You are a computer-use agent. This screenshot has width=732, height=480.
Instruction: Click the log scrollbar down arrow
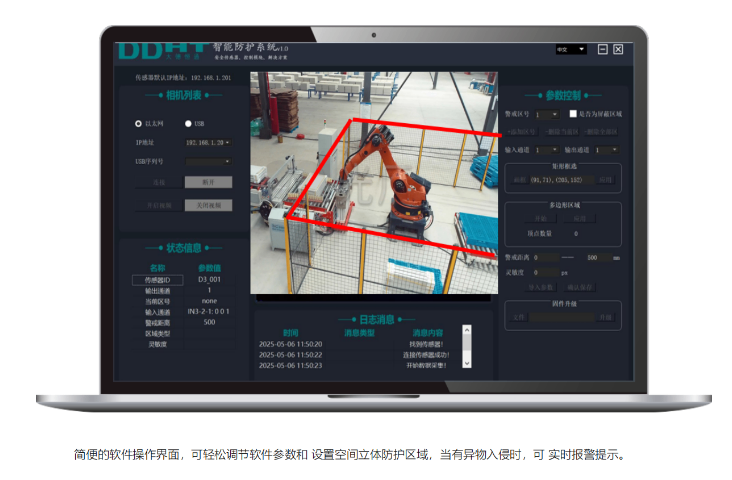[x=466, y=365]
